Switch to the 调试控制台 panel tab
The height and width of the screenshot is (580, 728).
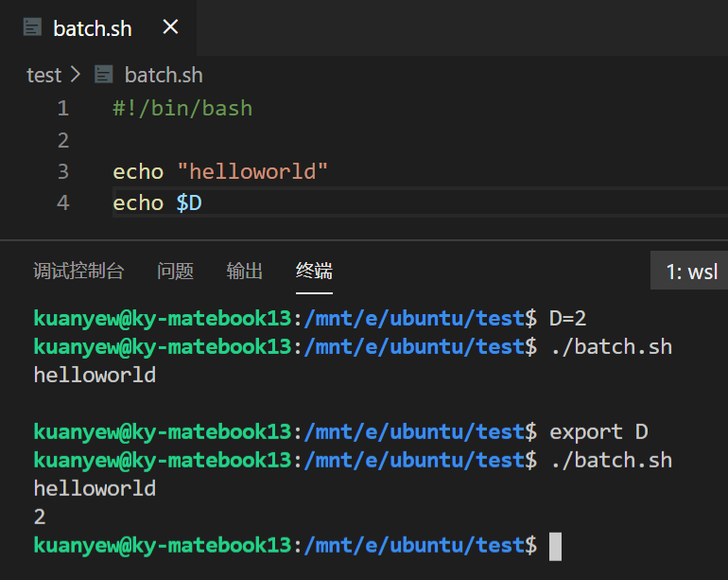coord(78,271)
